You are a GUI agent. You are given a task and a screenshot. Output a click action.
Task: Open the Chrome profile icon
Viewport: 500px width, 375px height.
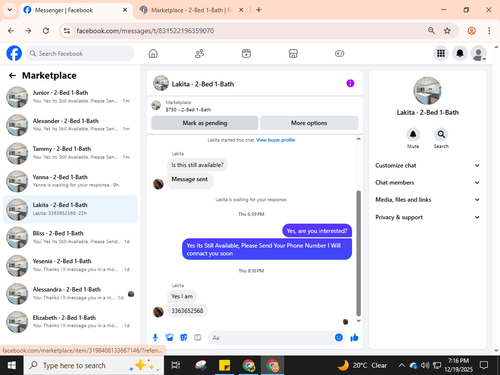pyautogui.click(x=471, y=31)
